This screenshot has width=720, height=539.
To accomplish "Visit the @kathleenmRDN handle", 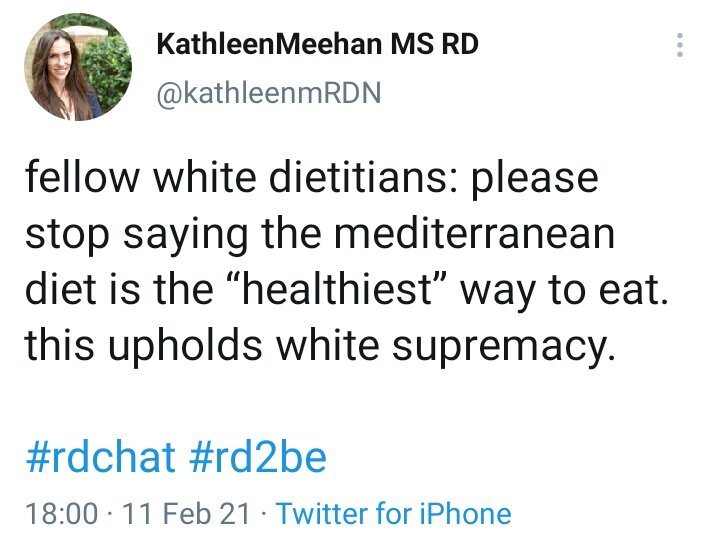I will tap(269, 93).
